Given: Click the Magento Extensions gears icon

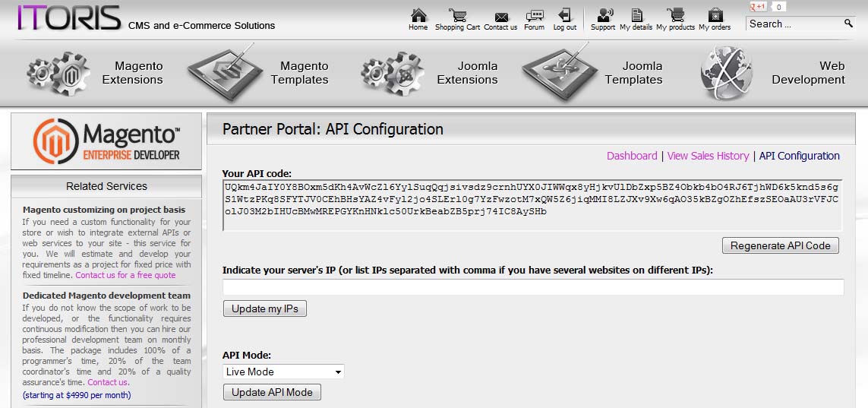Looking at the screenshot, I should point(58,73).
